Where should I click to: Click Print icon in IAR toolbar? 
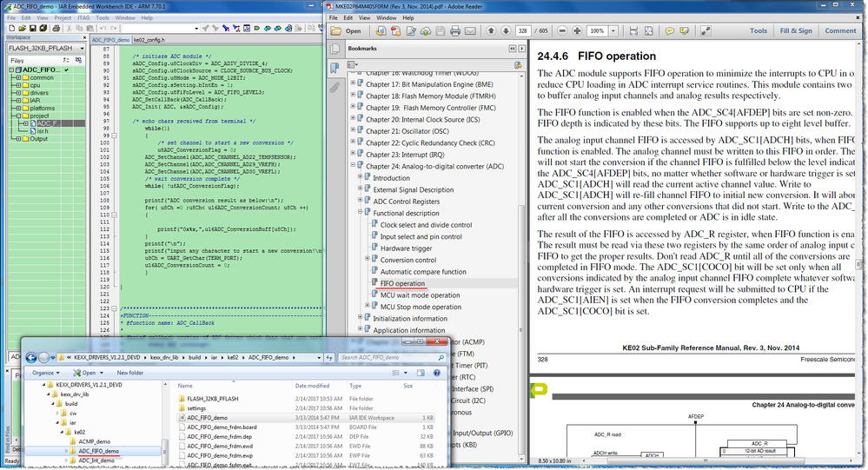click(x=56, y=28)
